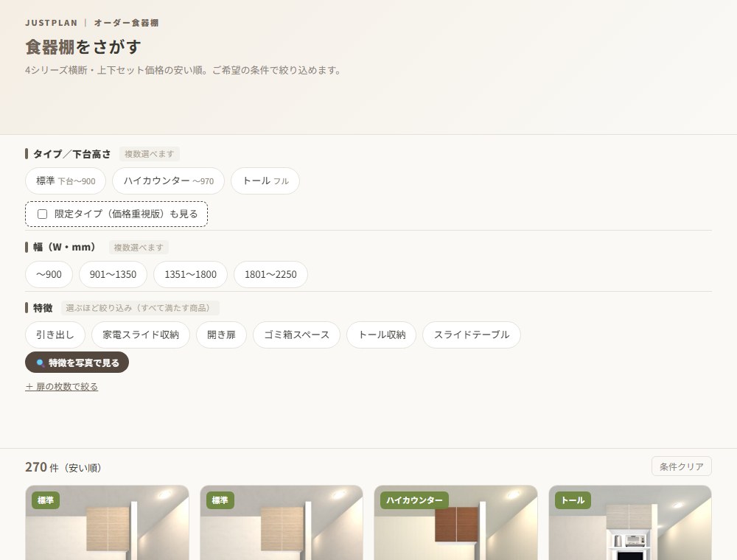This screenshot has width=737, height=560.
Task: Click the 条件クリア button
Action: [x=682, y=466]
